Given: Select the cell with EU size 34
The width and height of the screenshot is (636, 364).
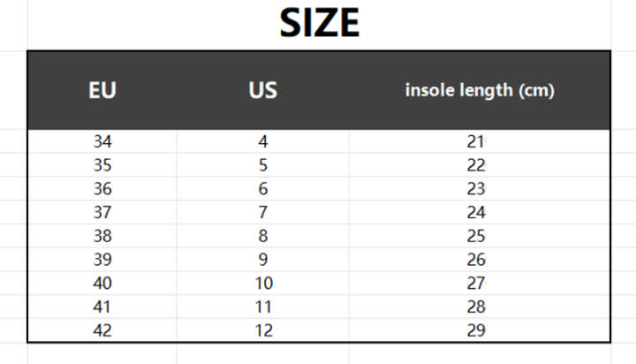Looking at the screenshot, I should click(x=102, y=141).
